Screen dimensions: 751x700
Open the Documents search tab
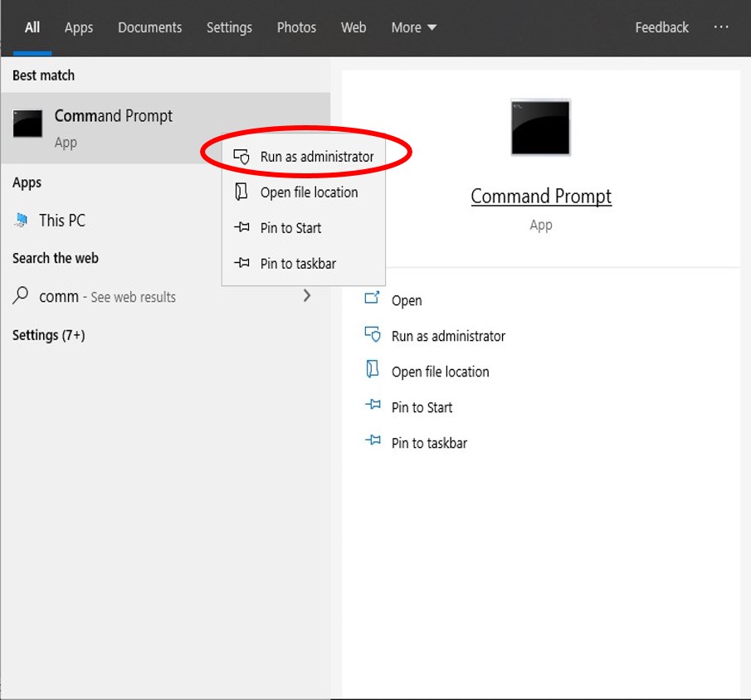[x=150, y=27]
